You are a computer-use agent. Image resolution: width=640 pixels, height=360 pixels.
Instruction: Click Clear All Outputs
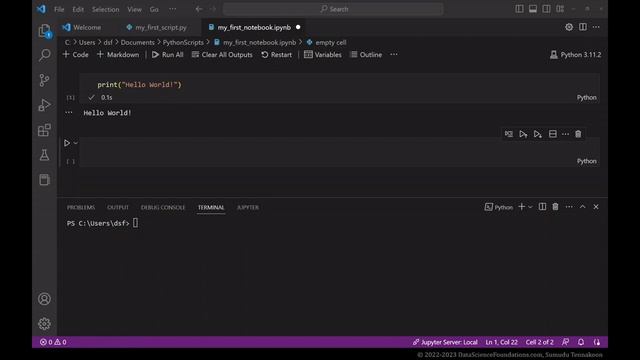222,55
